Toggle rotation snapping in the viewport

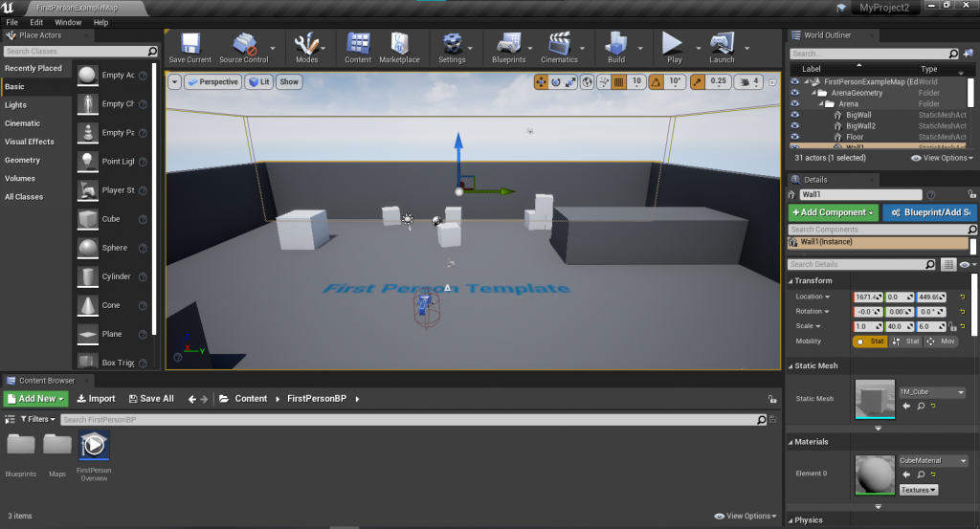[656, 82]
